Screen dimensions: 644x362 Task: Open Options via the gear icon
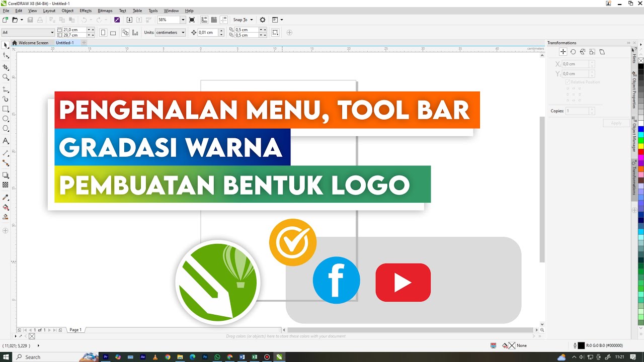point(262,20)
